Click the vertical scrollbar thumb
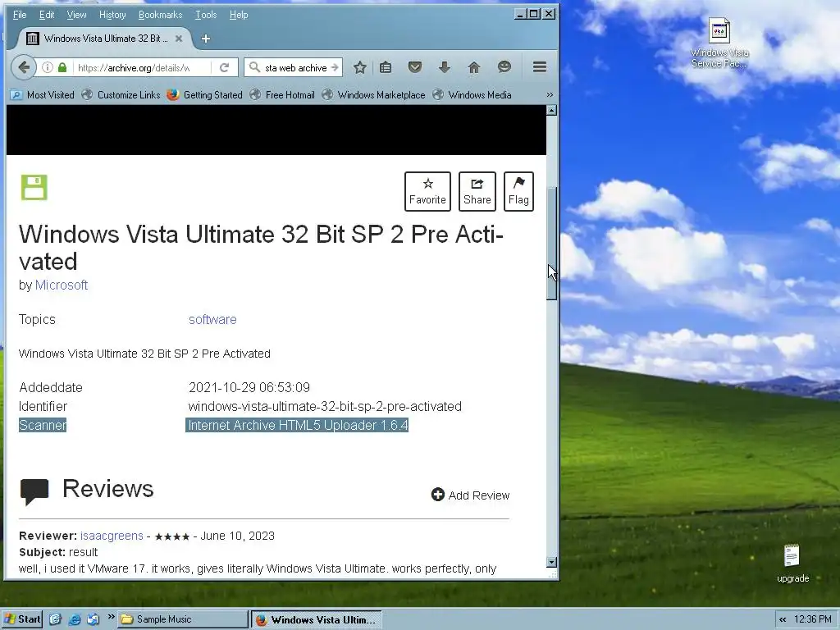 click(552, 243)
